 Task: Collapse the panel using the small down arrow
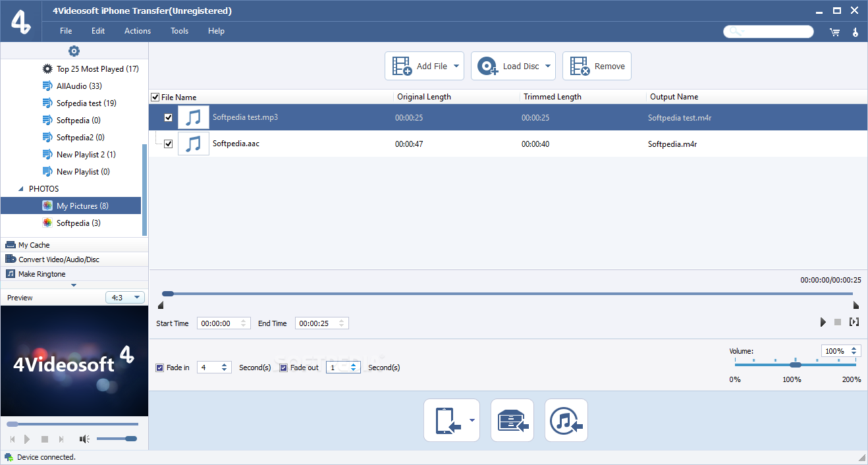(74, 285)
